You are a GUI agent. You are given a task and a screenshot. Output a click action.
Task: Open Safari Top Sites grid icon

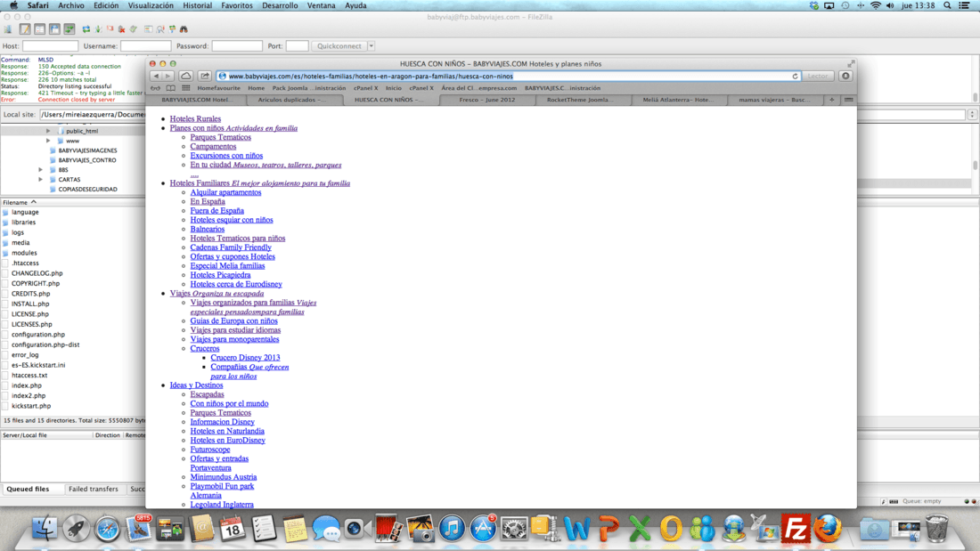pos(185,88)
